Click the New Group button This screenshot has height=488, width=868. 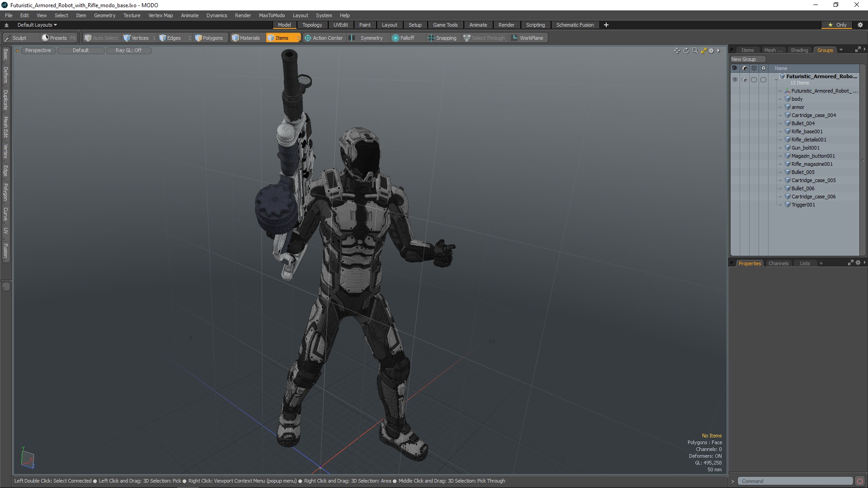(x=744, y=59)
